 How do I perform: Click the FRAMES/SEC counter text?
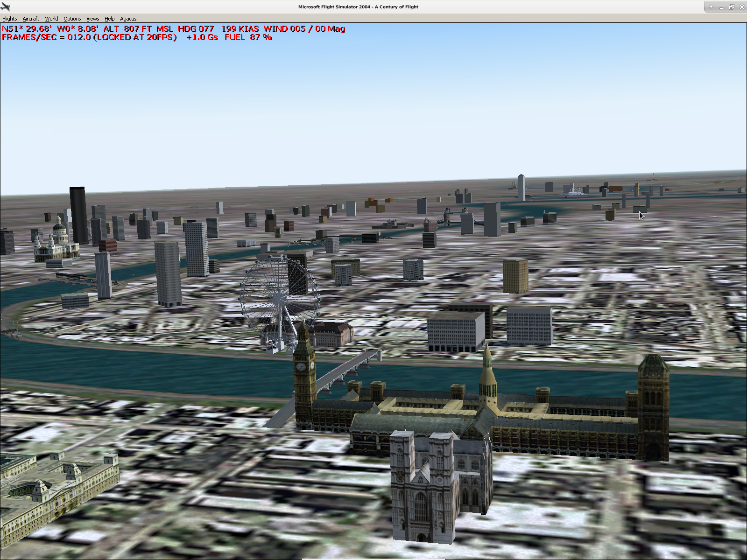[89, 37]
